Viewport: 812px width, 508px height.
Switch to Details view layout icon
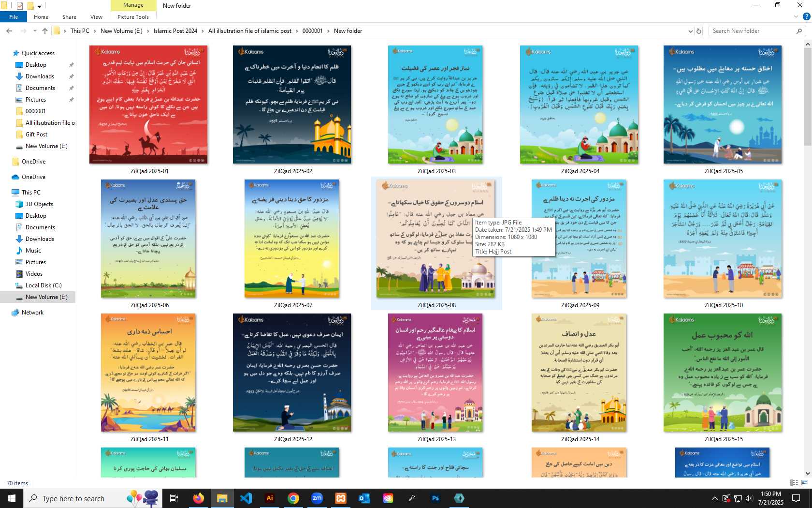coord(794,483)
